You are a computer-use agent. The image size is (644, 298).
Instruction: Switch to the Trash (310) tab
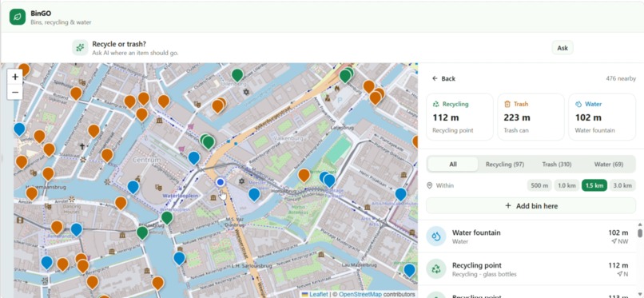coord(557,165)
